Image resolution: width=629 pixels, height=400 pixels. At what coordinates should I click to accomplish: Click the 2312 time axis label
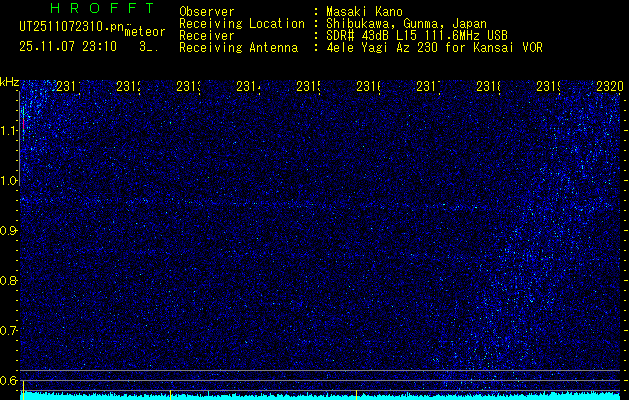tap(128, 87)
